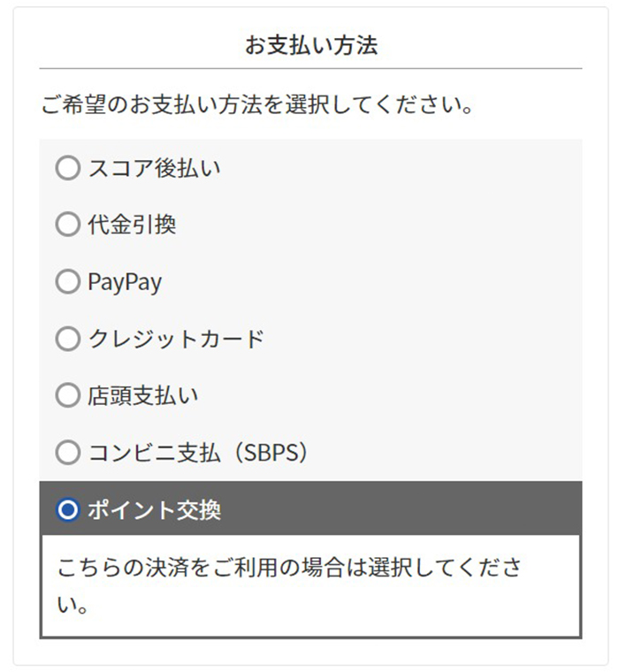The image size is (619, 672).
Task: Click the PayPay label text
Action: [x=125, y=282]
